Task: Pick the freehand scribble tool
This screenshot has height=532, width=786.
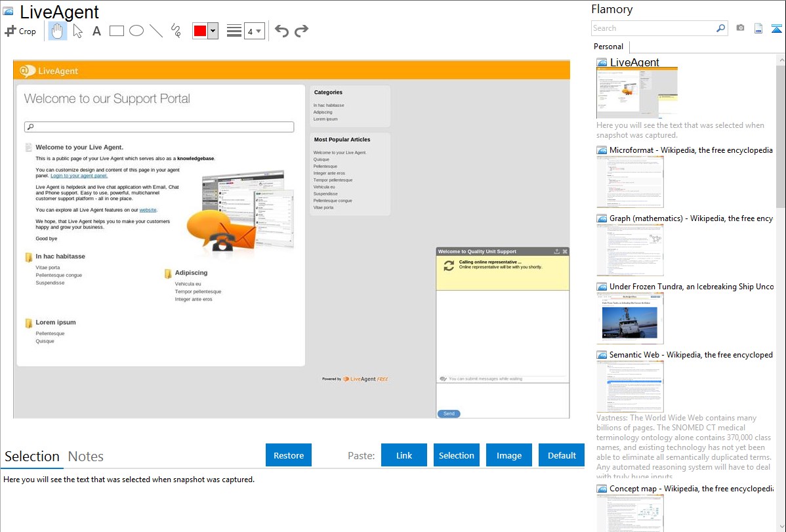Action: [x=176, y=31]
